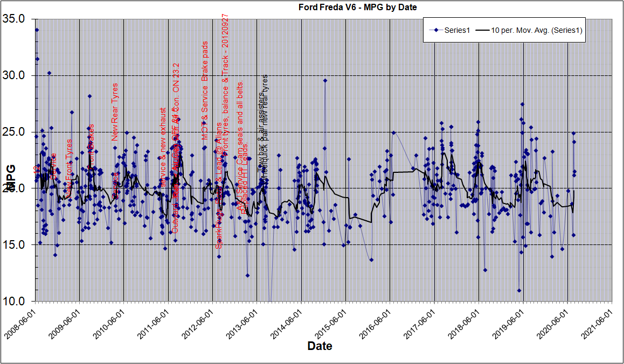The height and width of the screenshot is (364, 624).
Task: Click the 35.0 value-axis label
Action: 15,19
